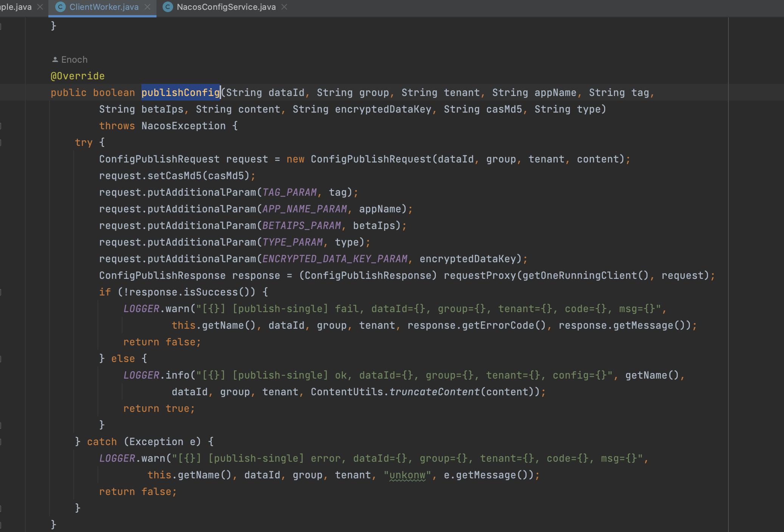Collapse the else block fold marker

coord(1,359)
